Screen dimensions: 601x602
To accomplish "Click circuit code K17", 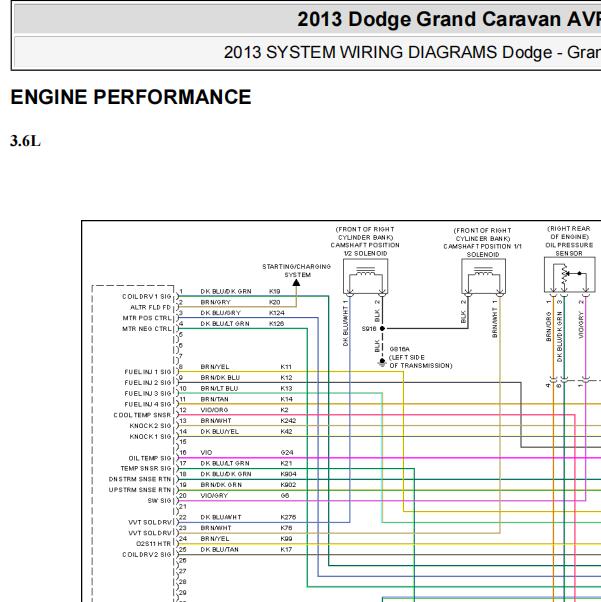I will [286, 549].
